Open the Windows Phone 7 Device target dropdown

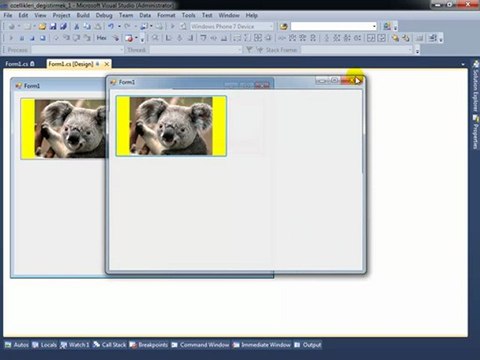coord(271,26)
